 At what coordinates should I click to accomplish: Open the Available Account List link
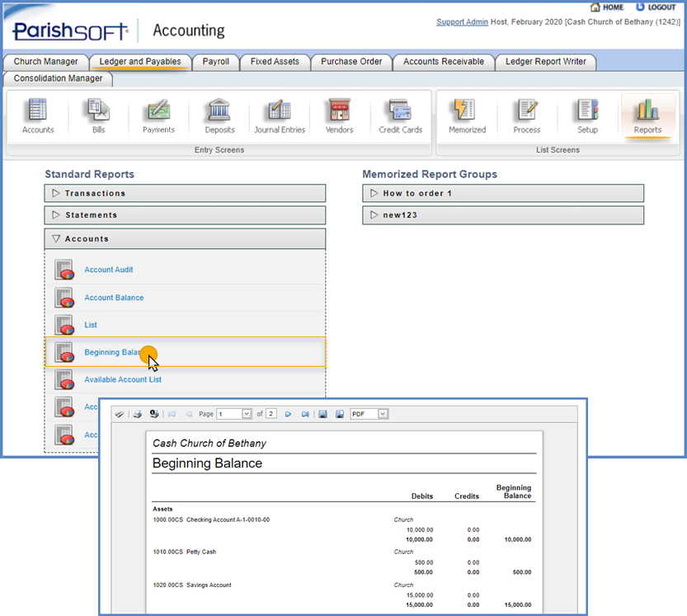tap(123, 379)
